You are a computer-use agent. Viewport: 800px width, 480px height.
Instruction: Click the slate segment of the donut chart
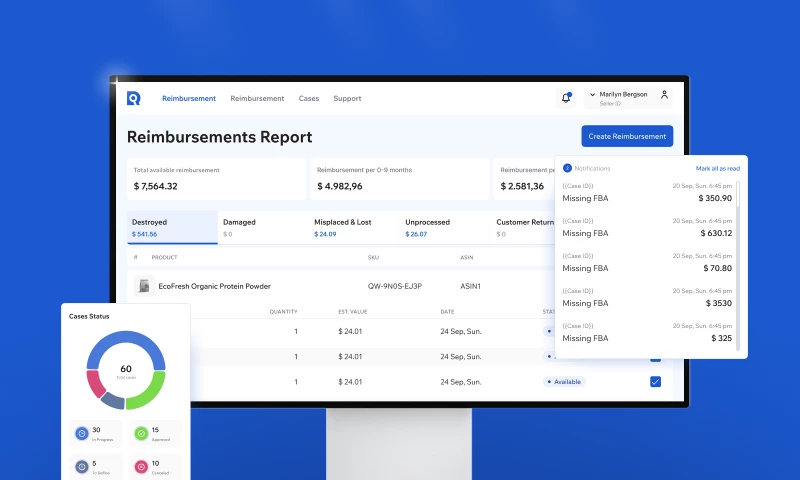113,401
